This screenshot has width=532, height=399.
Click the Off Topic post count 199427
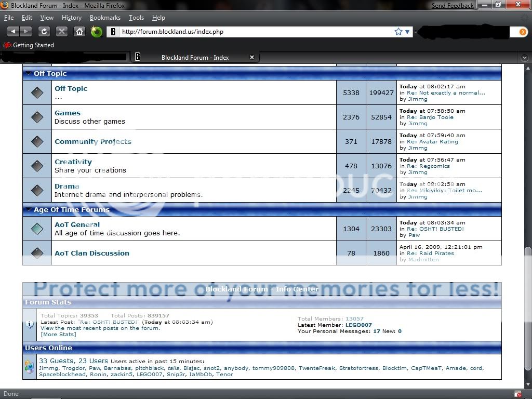click(381, 92)
